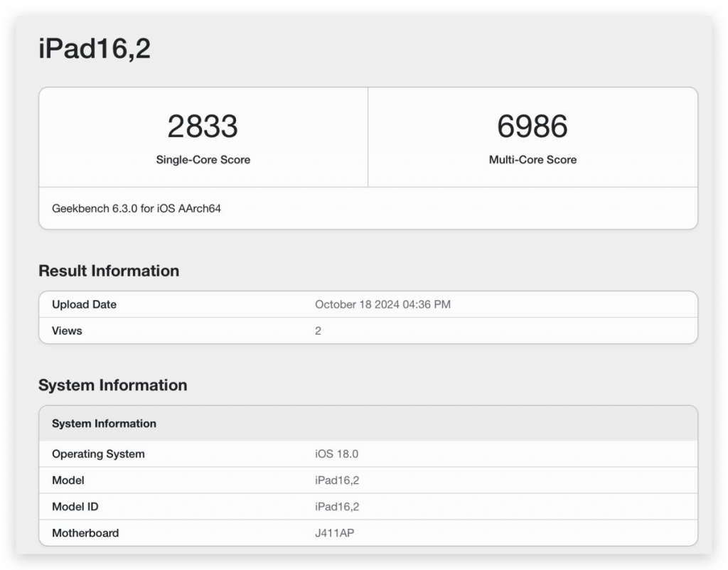Select the Model row label
The width and height of the screenshot is (728, 570).
tap(68, 480)
